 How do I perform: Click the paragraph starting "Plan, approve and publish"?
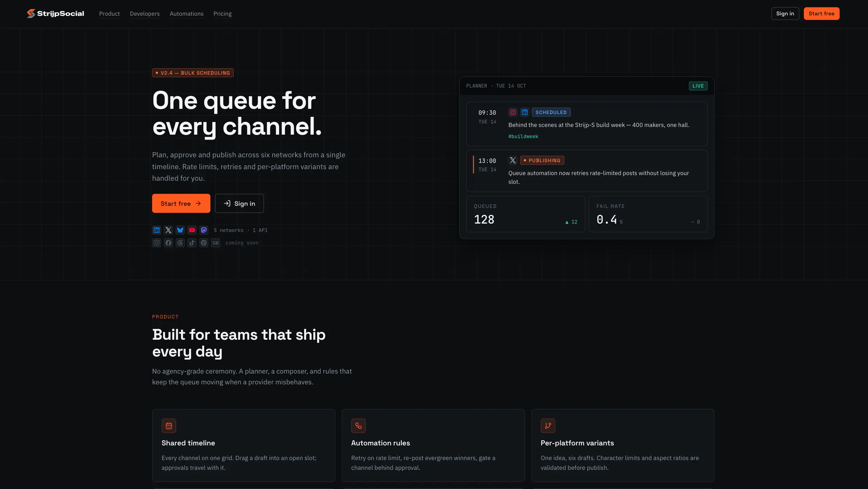[249, 166]
